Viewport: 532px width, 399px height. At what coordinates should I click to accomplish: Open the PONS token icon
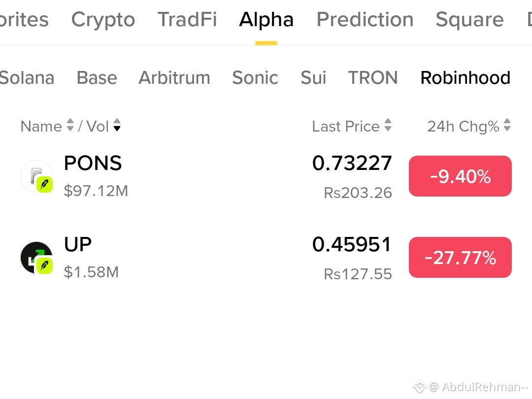coord(36,176)
